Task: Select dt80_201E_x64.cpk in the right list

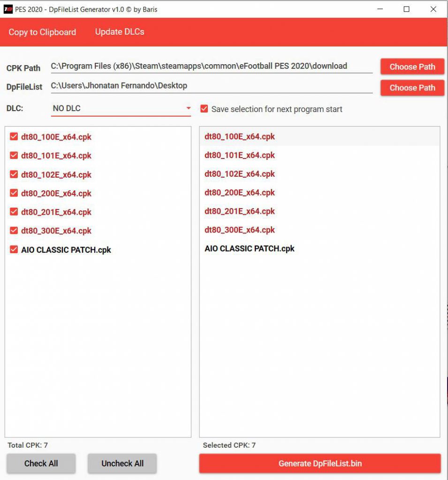Action: [240, 211]
